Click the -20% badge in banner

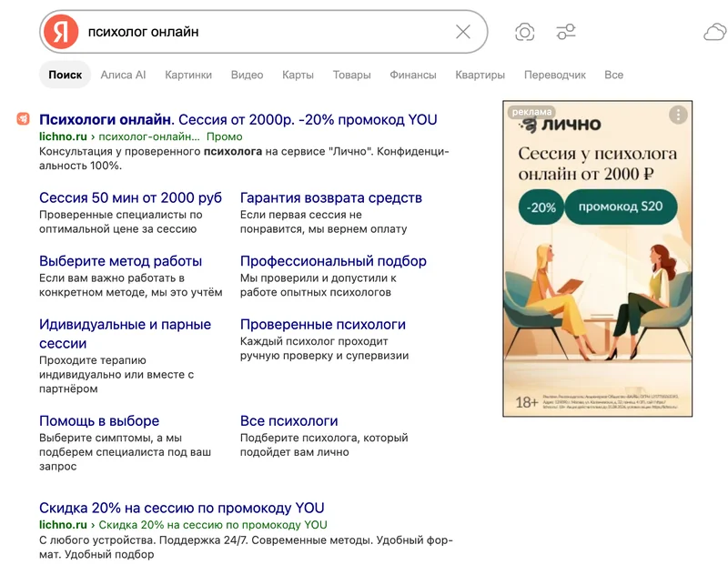541,207
